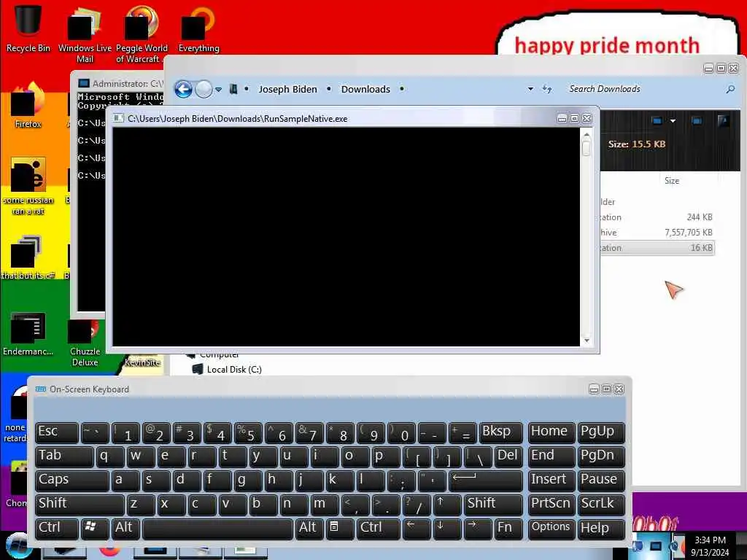Image resolution: width=747 pixels, height=560 pixels.
Task: Open the Windows Live Mail desktop icon
Action: tap(85, 34)
